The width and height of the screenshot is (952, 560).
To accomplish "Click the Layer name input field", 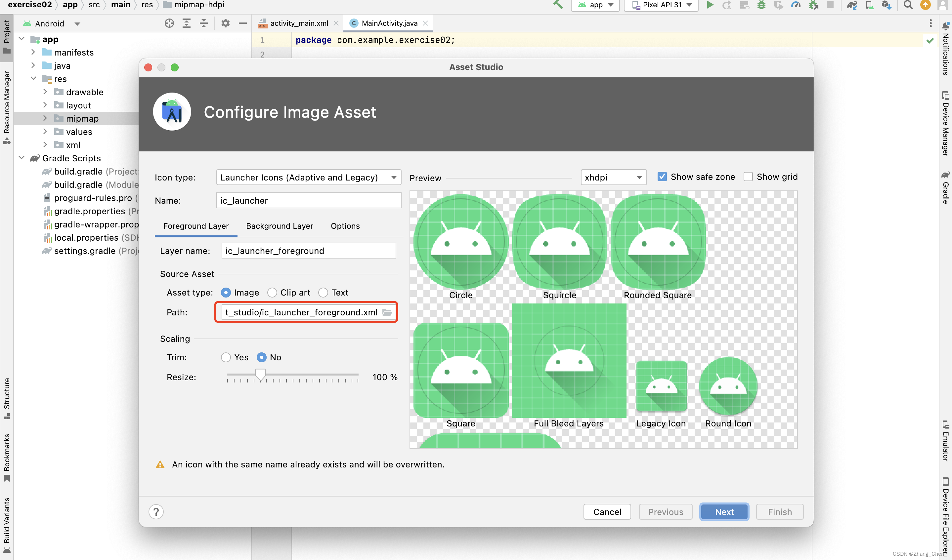I will coord(309,251).
